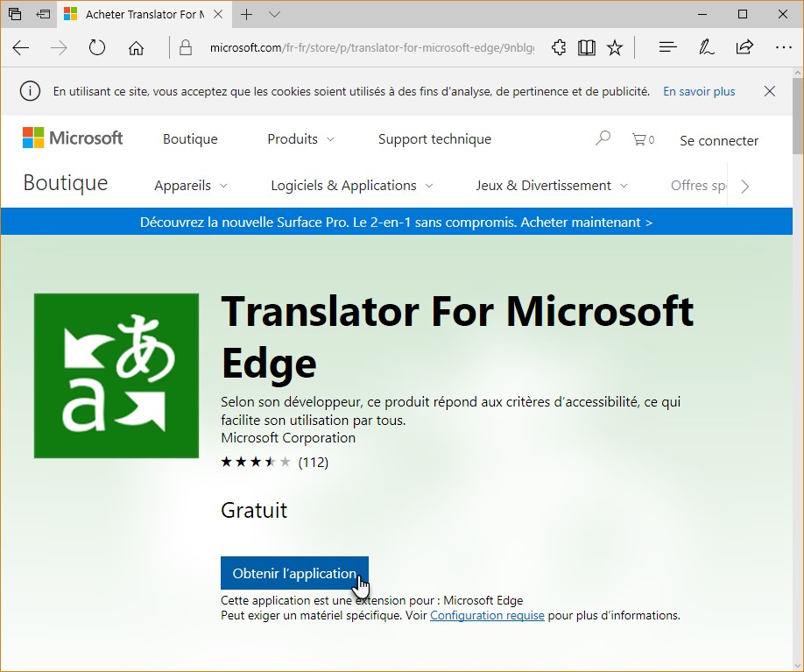Open Boutique in top navigation
This screenshot has height=672, width=804.
[190, 139]
